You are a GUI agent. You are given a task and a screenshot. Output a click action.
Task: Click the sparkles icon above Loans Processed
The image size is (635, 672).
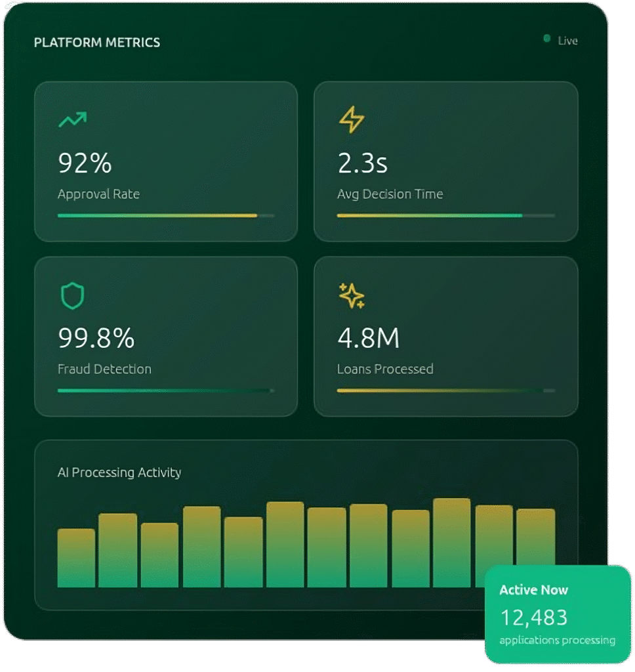[352, 296]
